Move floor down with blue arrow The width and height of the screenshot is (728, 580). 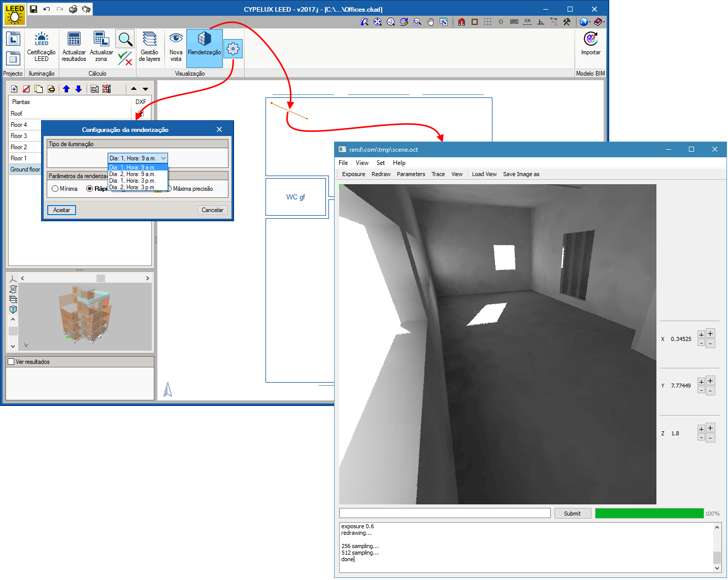point(78,89)
